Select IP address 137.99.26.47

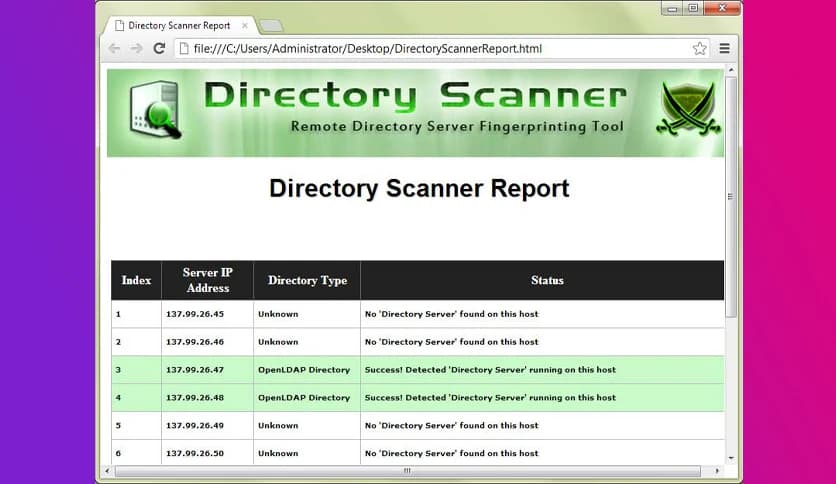[195, 369]
